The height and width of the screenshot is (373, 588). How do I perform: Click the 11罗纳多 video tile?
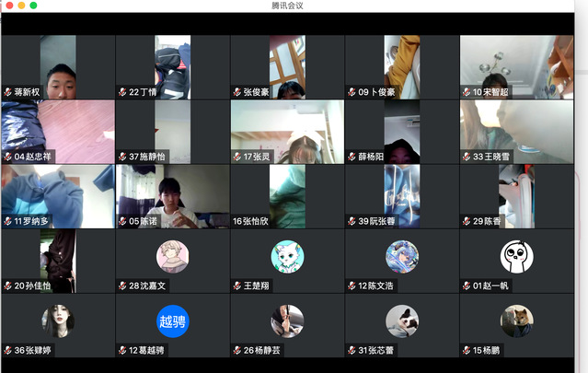[x=57, y=196]
